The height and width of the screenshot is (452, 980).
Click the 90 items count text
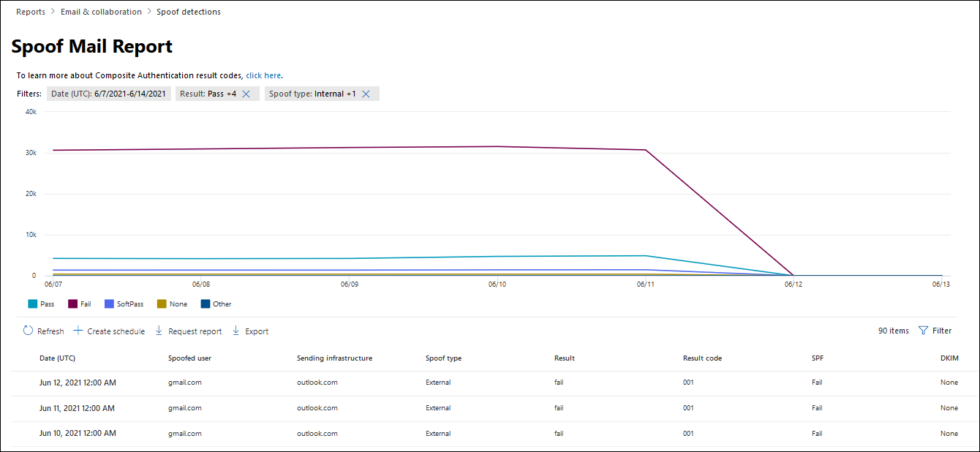894,331
